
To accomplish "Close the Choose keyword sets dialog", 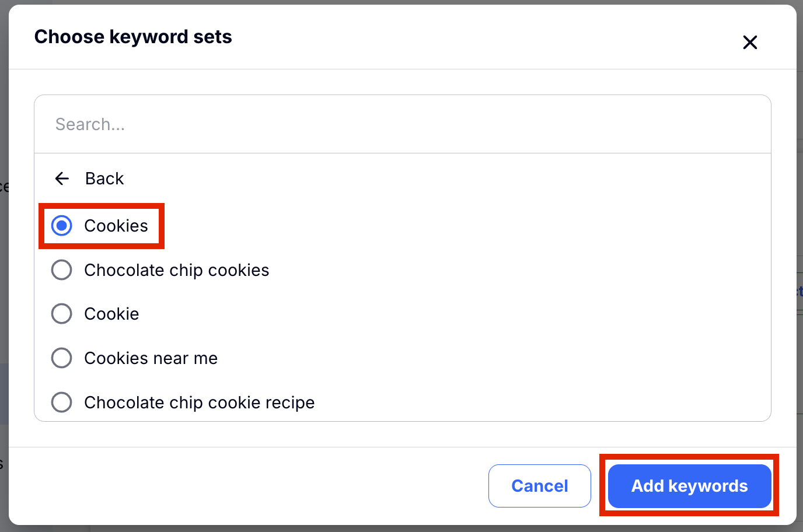I will coord(750,42).
